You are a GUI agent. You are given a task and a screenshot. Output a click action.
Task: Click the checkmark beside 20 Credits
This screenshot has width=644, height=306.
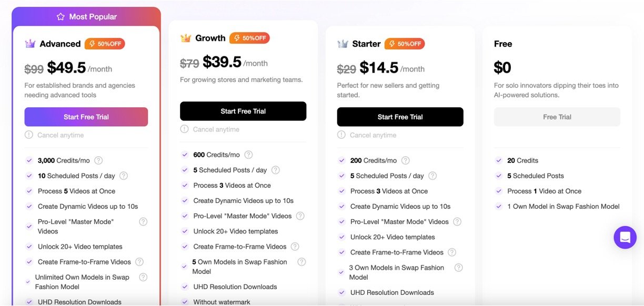(499, 161)
